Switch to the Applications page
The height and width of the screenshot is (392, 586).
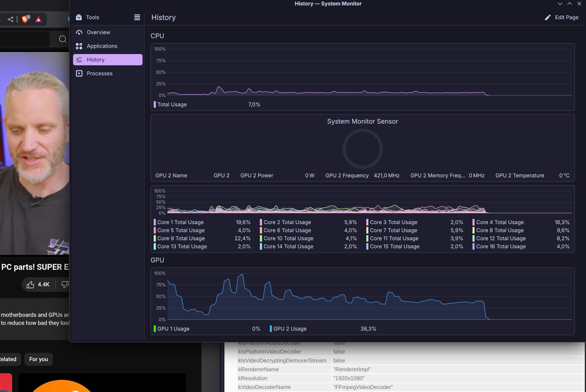[x=102, y=46]
